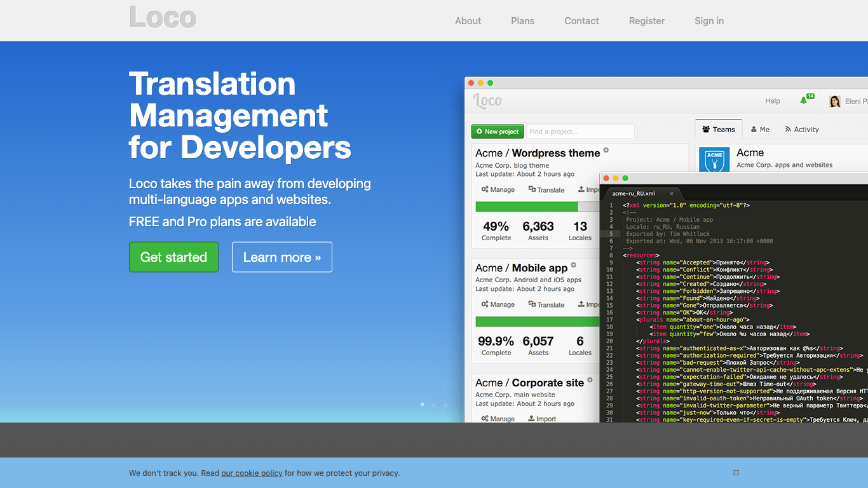Click the gear icon next to Wordpress theme
The image size is (868, 488).
(x=606, y=151)
